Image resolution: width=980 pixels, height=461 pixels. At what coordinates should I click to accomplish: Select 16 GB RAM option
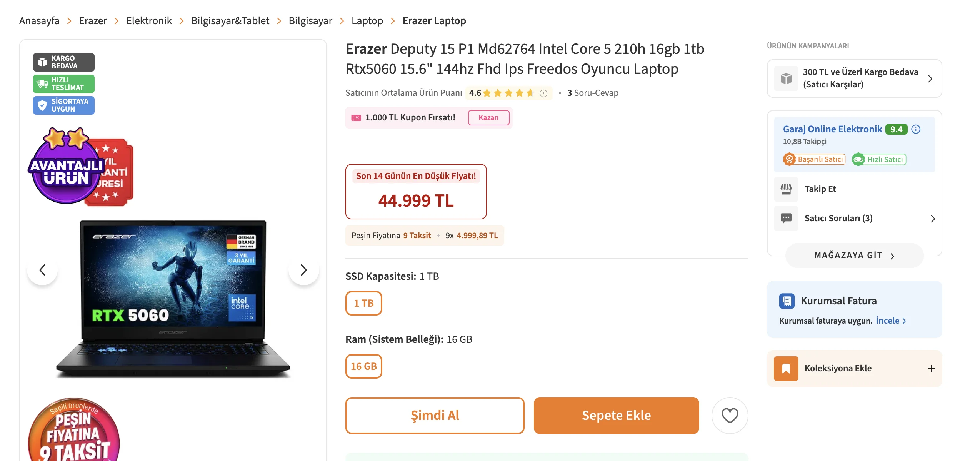tap(363, 366)
